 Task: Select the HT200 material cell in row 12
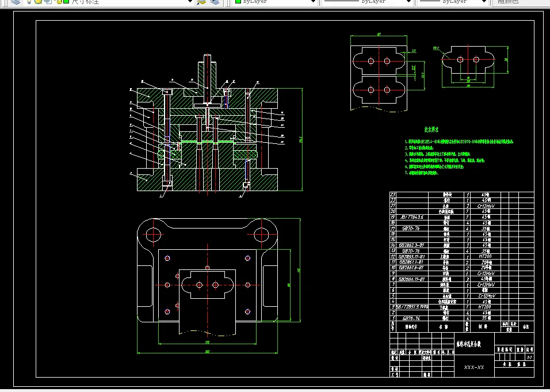(485, 257)
